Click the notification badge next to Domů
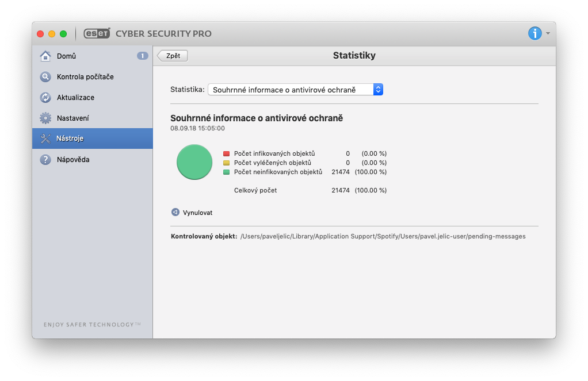This screenshot has height=381, width=588. (142, 56)
